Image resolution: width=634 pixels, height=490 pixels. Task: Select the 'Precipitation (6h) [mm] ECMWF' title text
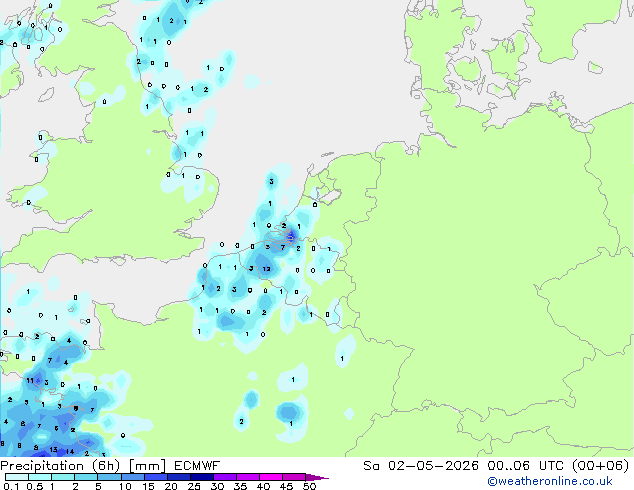[110, 466]
